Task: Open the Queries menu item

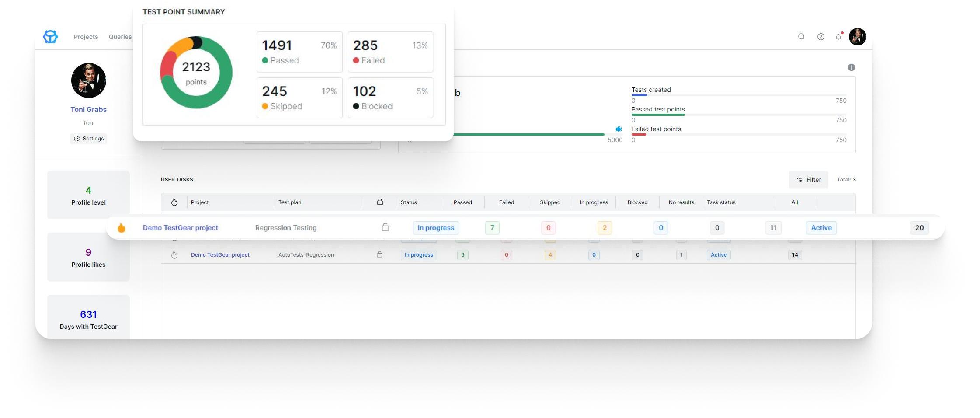Action: coord(120,37)
